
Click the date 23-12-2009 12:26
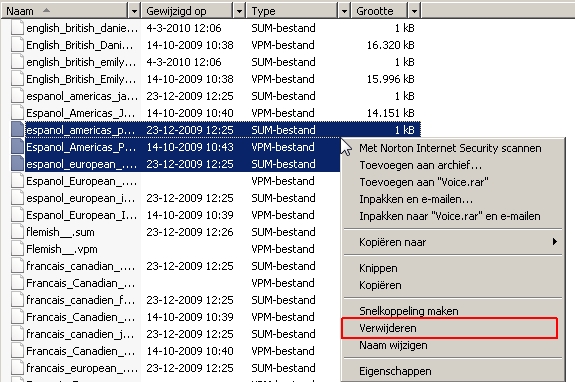[190, 232]
